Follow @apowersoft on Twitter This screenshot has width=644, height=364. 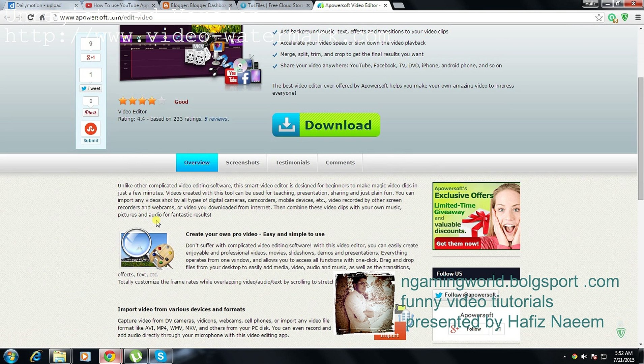coord(466,295)
